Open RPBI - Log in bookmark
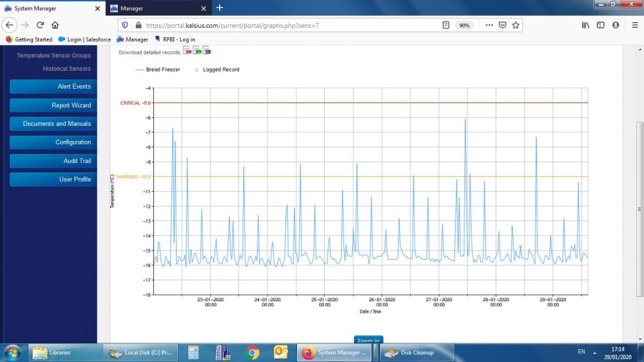Image resolution: width=644 pixels, height=362 pixels. 175,39
